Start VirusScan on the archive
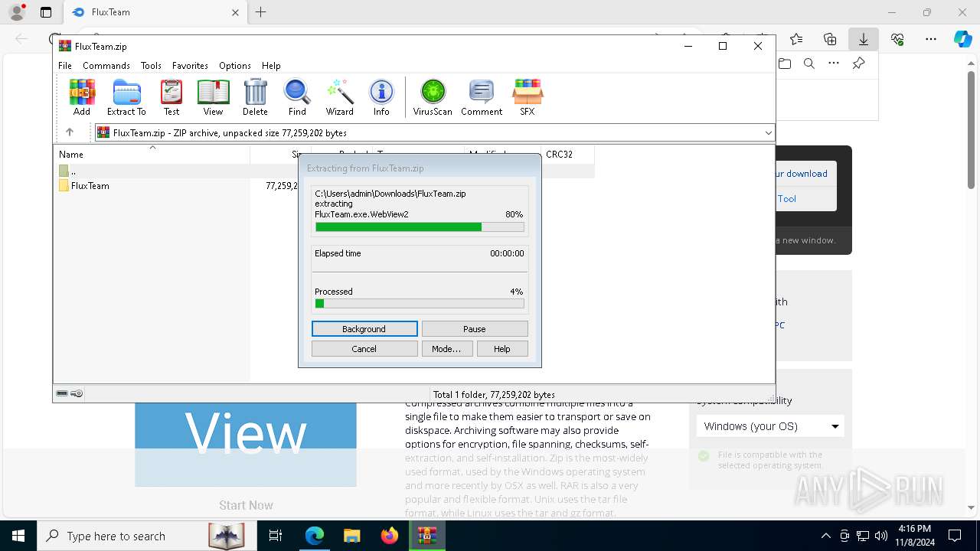The image size is (980, 551). (x=433, y=97)
